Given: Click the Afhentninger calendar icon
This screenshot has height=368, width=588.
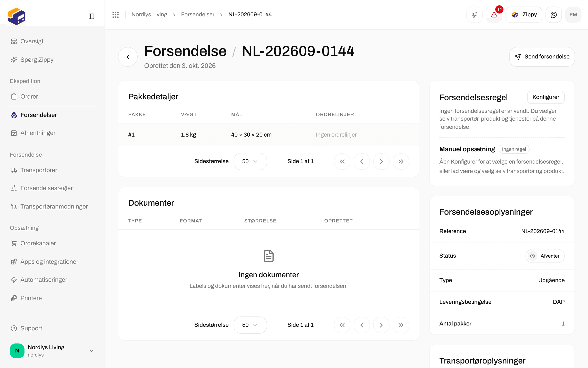Looking at the screenshot, I should point(14,133).
